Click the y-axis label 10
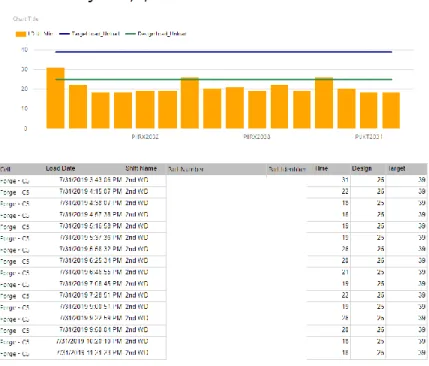 [x=25, y=109]
